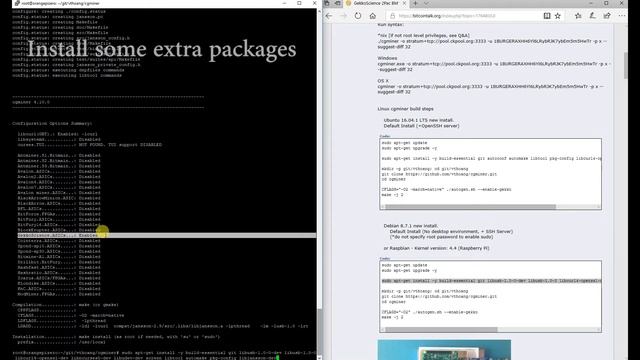Select the GekkoScience 2Pac browser tab
Viewport: 640px width, 360px height.
coord(376,3)
